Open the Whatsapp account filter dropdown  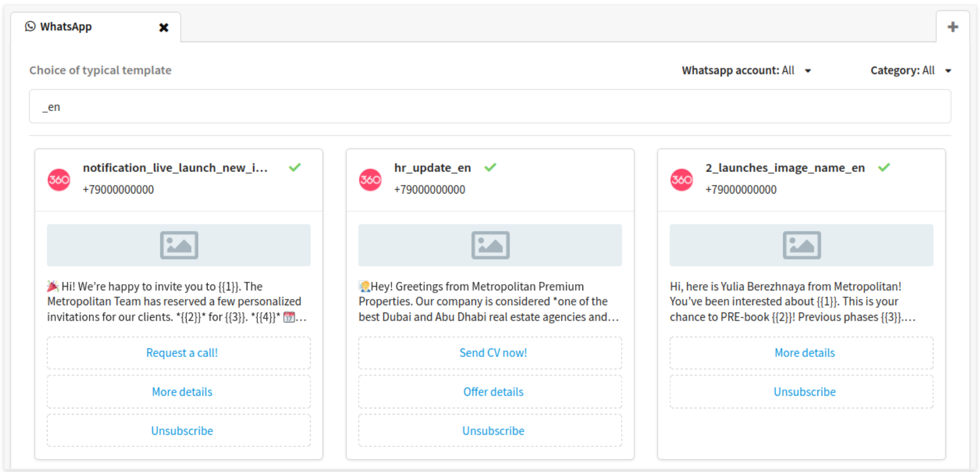(746, 71)
